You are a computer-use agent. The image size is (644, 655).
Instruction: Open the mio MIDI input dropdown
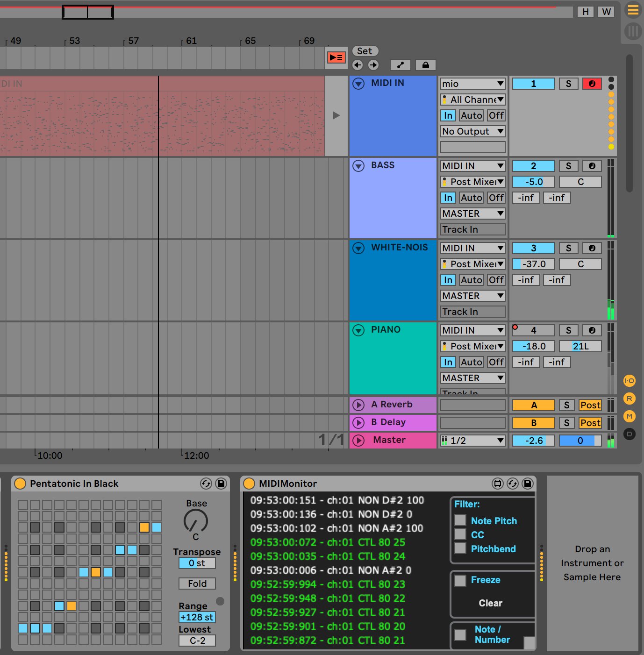point(472,84)
